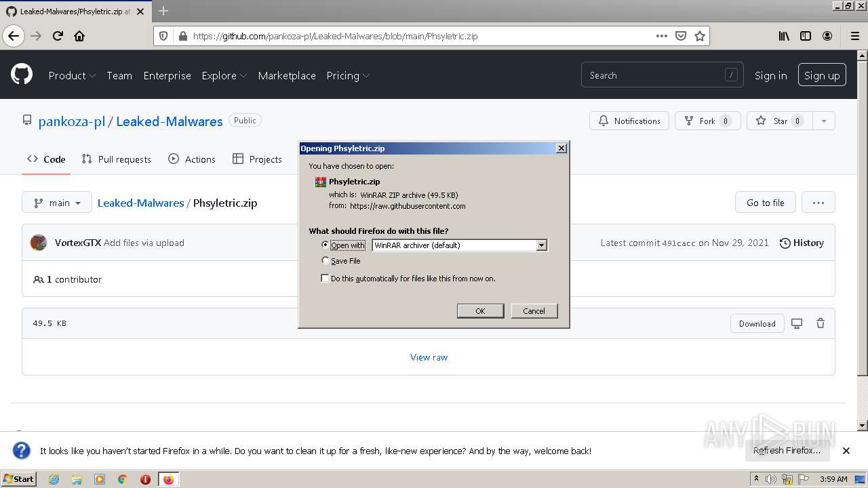Image resolution: width=868 pixels, height=488 pixels.
Task: Click the Go to file button
Action: point(766,203)
